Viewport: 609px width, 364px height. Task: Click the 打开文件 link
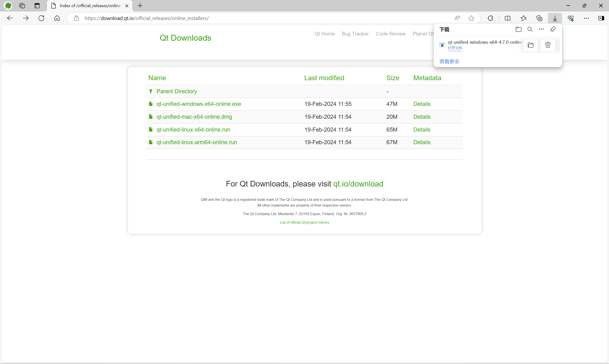tap(455, 48)
